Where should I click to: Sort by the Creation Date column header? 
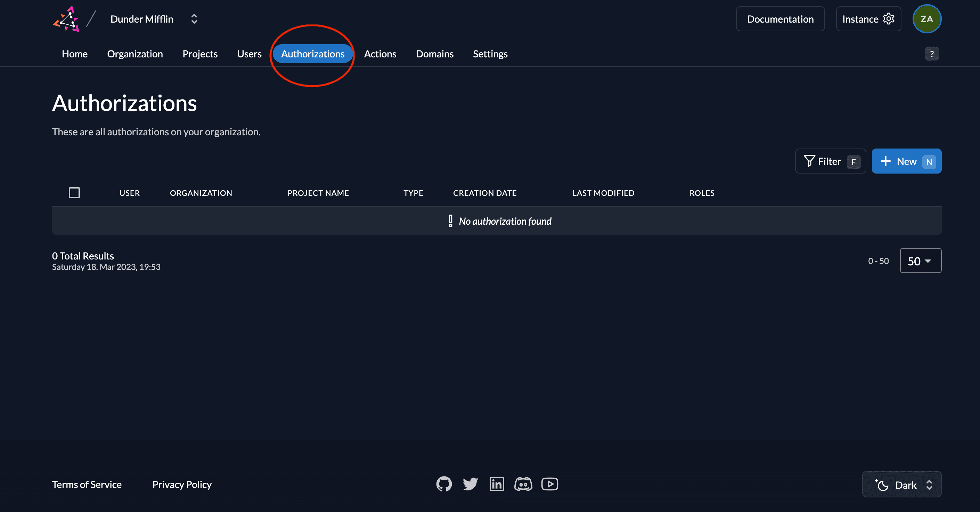pos(484,193)
